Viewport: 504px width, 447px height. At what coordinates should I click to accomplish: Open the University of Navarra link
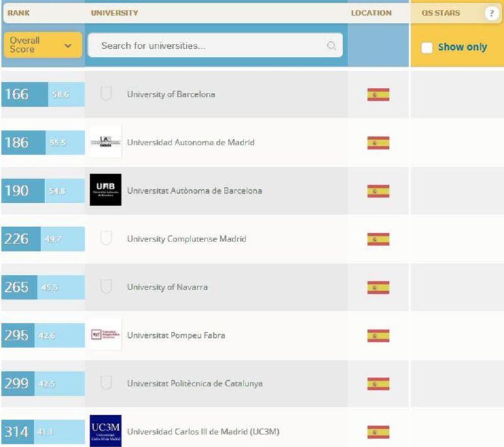click(x=167, y=287)
